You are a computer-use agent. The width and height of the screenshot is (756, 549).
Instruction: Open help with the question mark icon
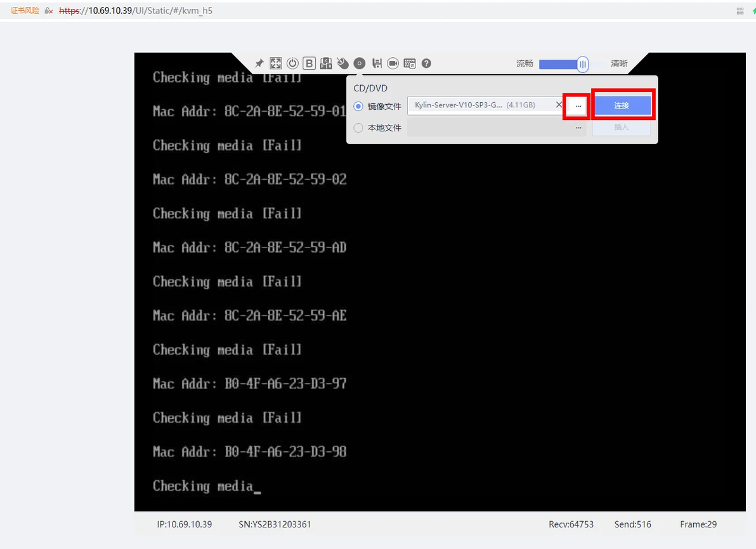pyautogui.click(x=426, y=63)
